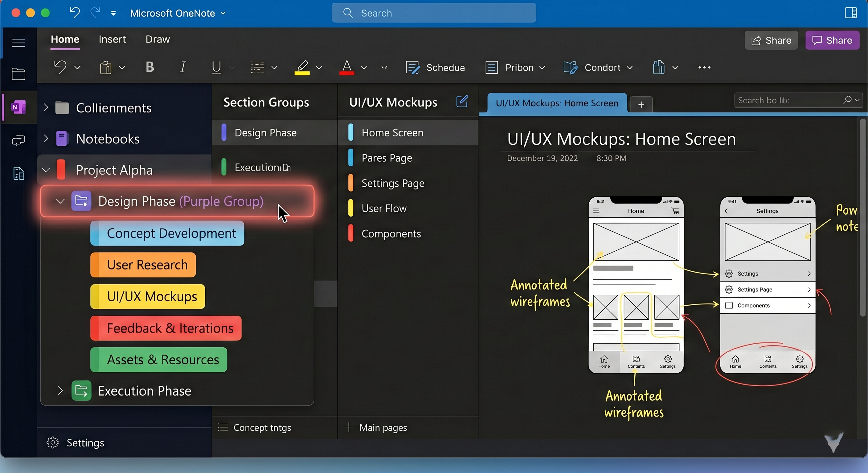This screenshot has height=473, width=868.
Task: Add a new tab with plus button
Action: point(641,104)
